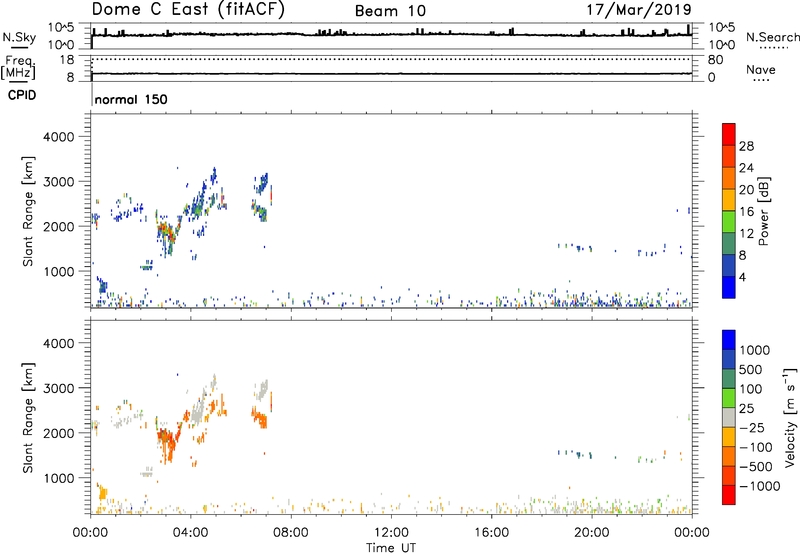Click the blue bottom of power colorbar
Image resolution: width=800 pixels, height=554 pixels.
(729, 287)
